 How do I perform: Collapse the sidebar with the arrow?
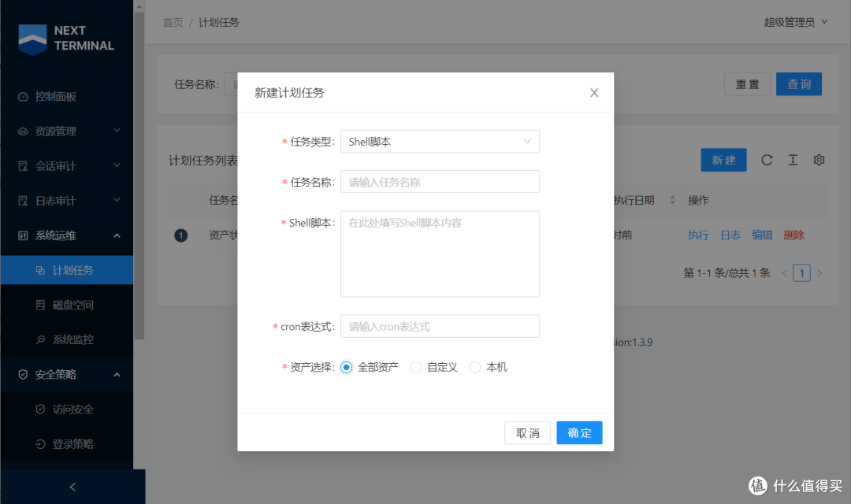pyautogui.click(x=72, y=487)
